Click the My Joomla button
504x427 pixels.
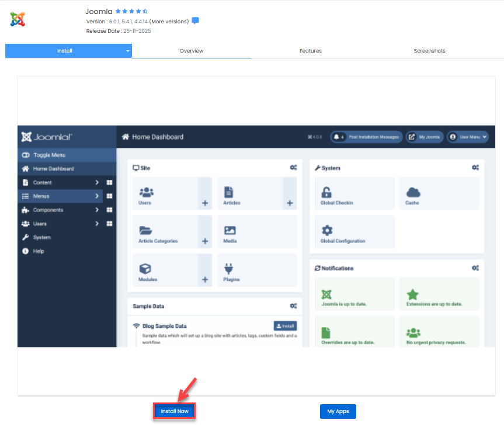pyautogui.click(x=425, y=137)
